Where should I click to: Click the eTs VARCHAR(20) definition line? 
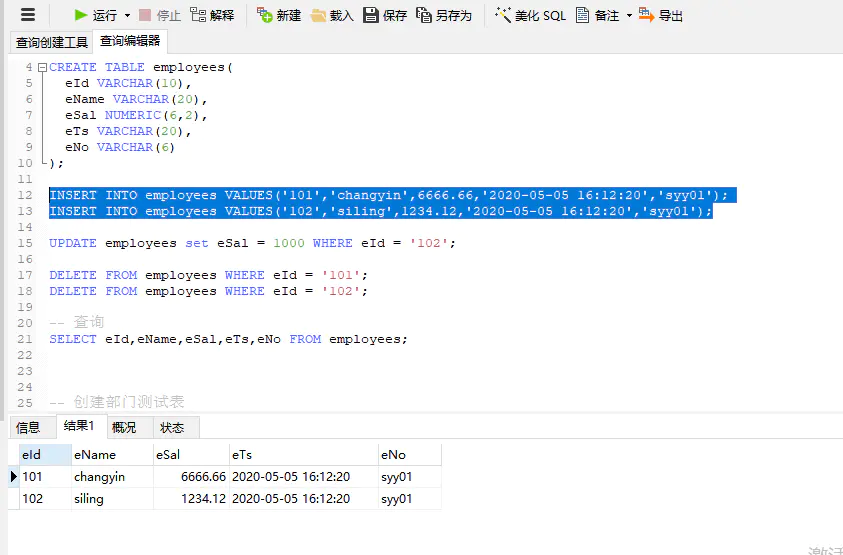coord(128,131)
